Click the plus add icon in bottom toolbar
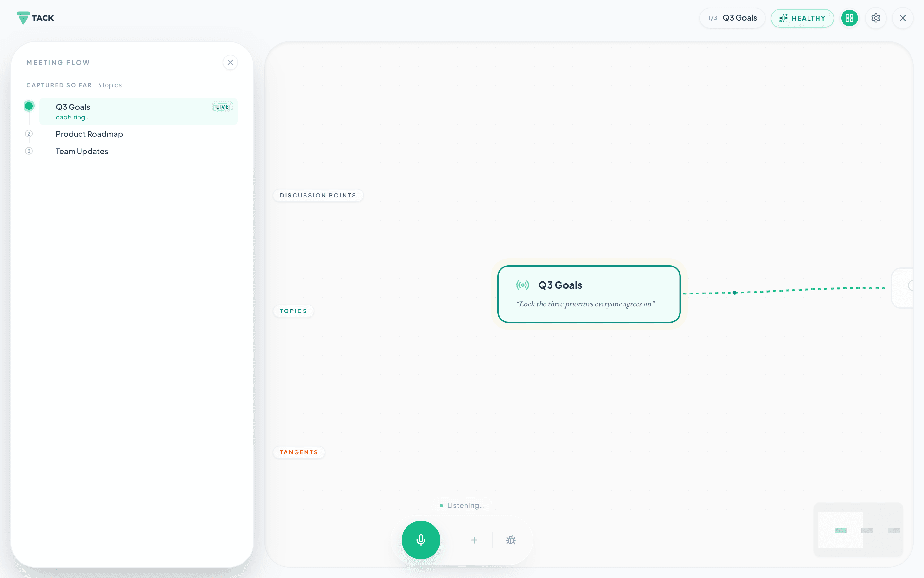924x578 pixels. pyautogui.click(x=474, y=540)
